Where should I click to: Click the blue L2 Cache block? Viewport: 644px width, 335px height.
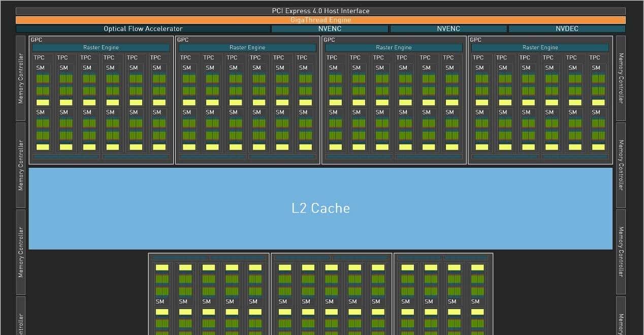320,208
